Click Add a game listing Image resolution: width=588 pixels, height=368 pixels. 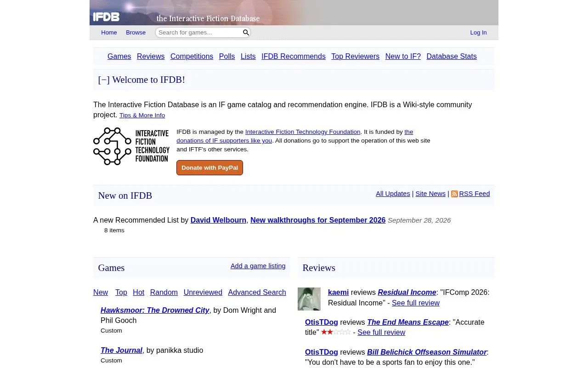tap(258, 266)
